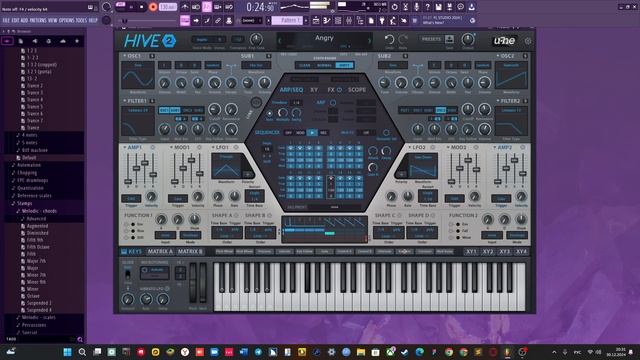Click the Hive Output volume knob
640x360 pixels.
click(468, 39)
